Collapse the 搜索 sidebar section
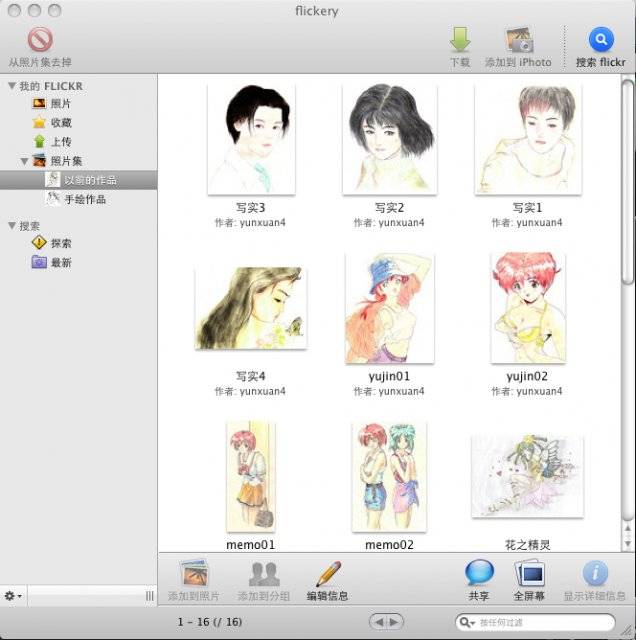This screenshot has width=636, height=640. coord(12,226)
